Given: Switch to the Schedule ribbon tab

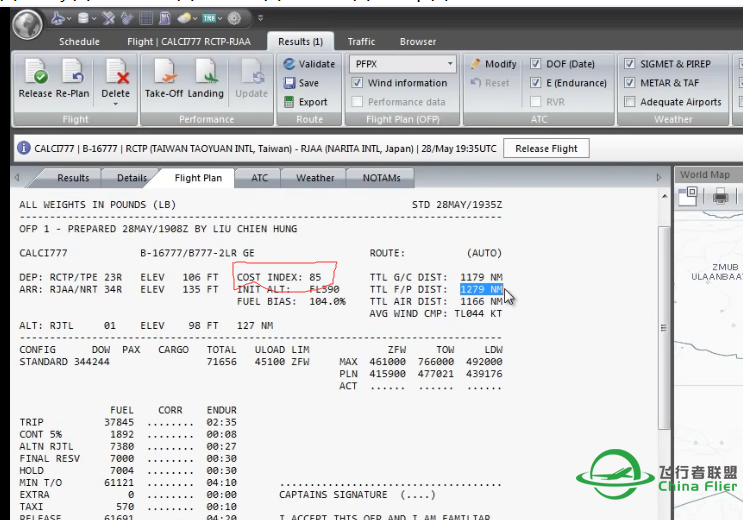Looking at the screenshot, I should pos(79,42).
